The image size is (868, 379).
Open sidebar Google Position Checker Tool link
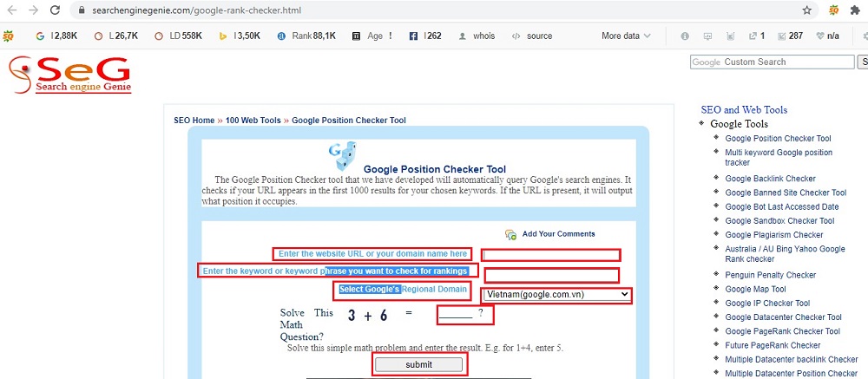point(778,138)
